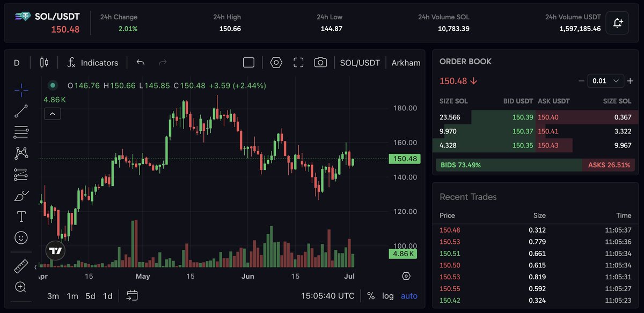Click the 150.39 bid price row
The image size is (644, 313).
click(x=484, y=117)
